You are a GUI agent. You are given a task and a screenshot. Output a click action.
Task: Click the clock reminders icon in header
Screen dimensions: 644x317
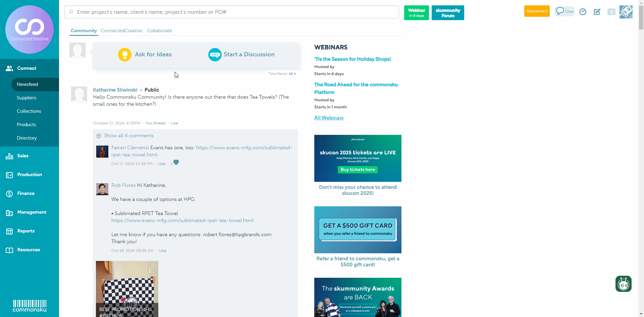[x=583, y=12]
